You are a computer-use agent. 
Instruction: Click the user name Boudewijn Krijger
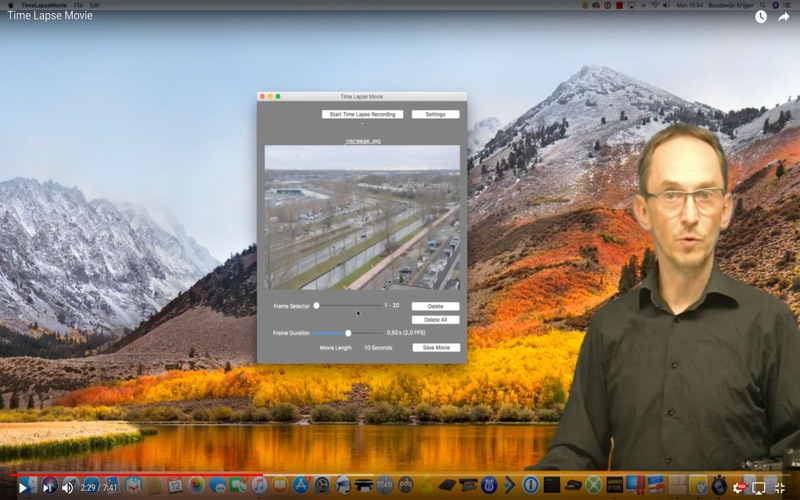[x=731, y=5]
